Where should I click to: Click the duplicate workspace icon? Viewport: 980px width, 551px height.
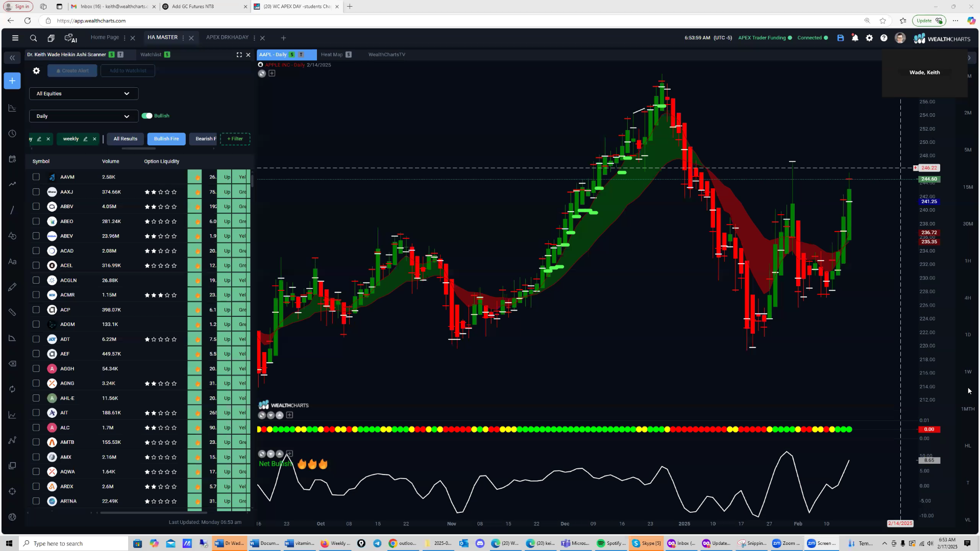coord(51,38)
